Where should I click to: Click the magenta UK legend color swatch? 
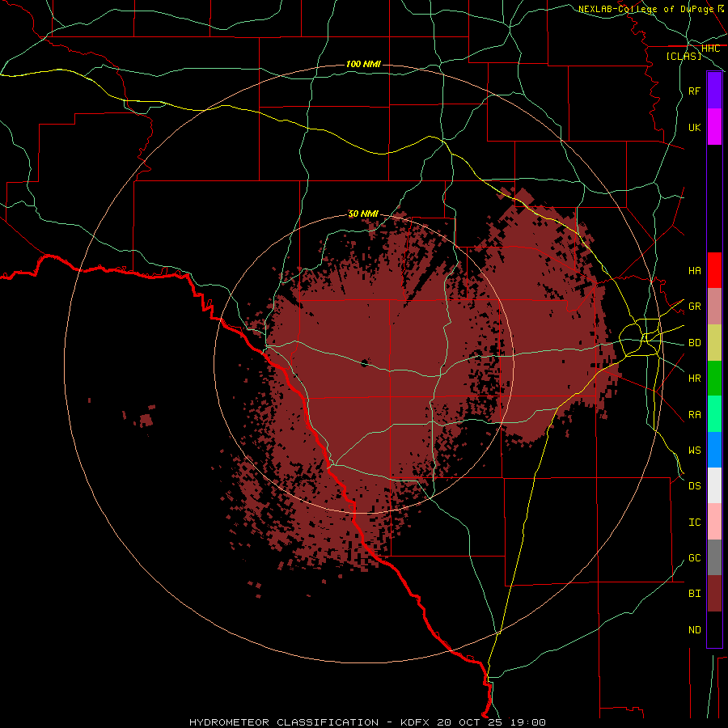pos(714,127)
